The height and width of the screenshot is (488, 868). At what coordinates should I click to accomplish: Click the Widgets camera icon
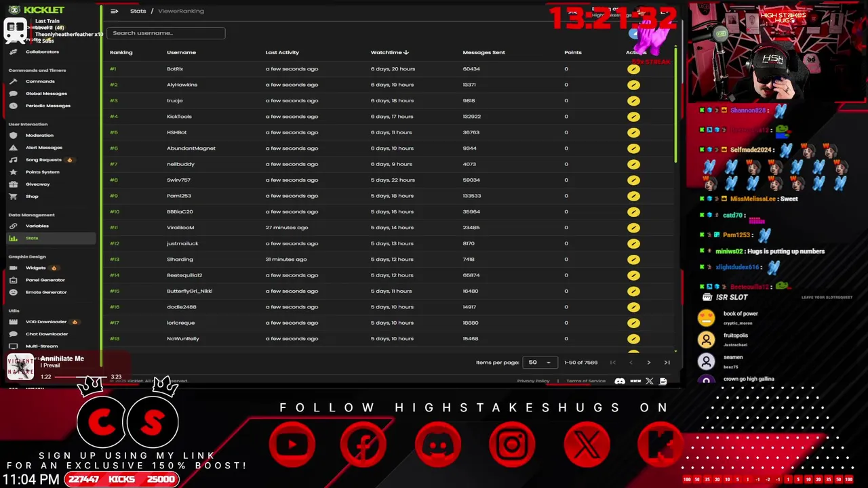[13, 268]
